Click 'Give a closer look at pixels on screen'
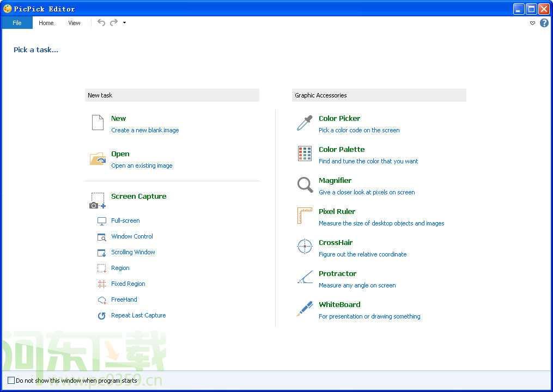This screenshot has width=553, height=392. (x=367, y=192)
